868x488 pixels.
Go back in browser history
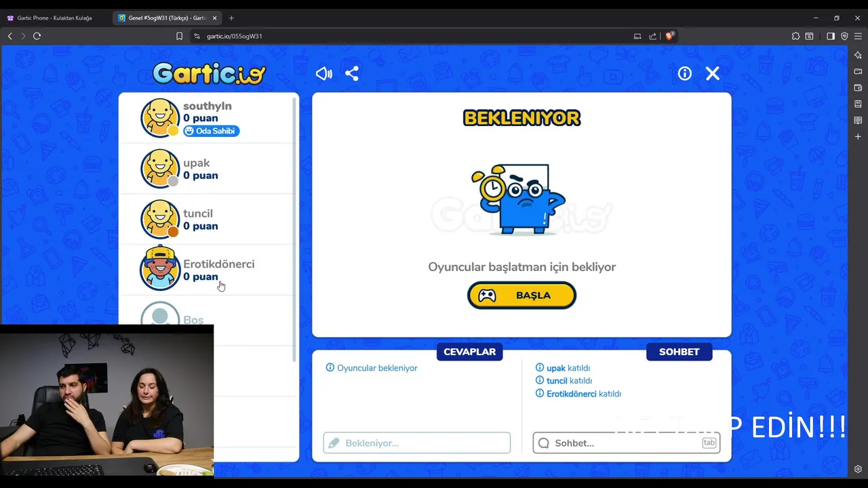tap(9, 36)
